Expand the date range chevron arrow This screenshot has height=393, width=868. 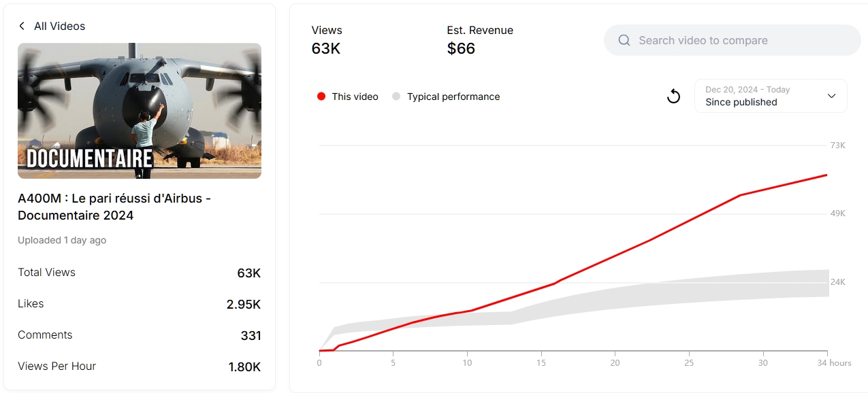coord(831,96)
